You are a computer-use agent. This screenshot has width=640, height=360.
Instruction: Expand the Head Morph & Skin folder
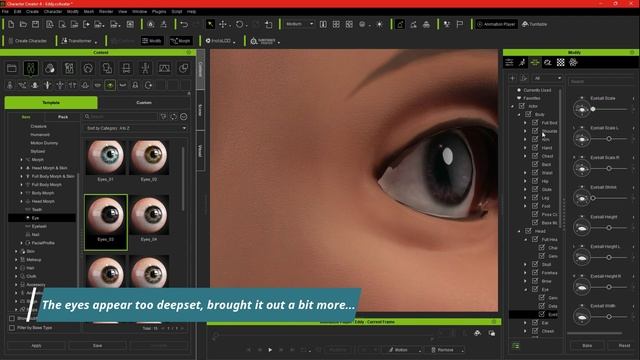coord(22,168)
